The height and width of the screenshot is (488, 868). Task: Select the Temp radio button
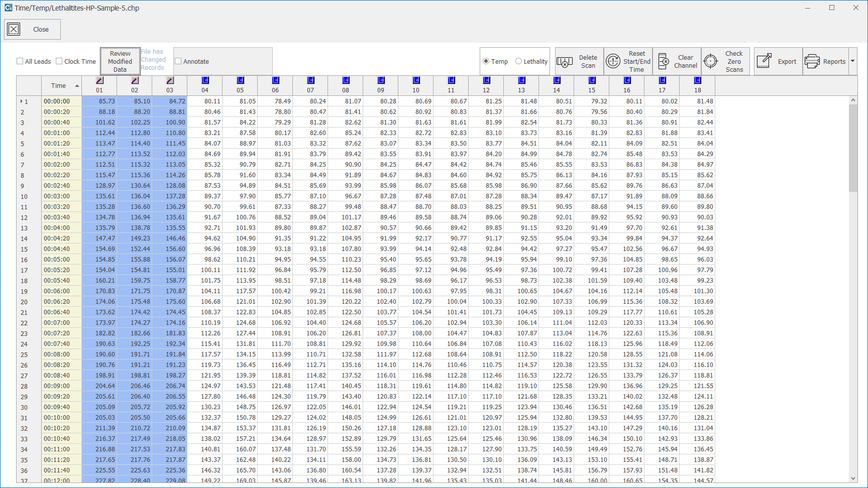tap(486, 61)
